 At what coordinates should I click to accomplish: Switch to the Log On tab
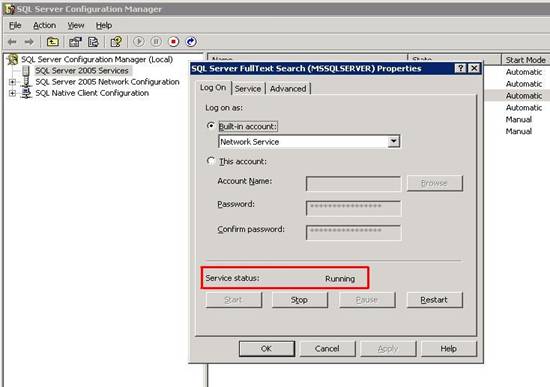coord(213,88)
